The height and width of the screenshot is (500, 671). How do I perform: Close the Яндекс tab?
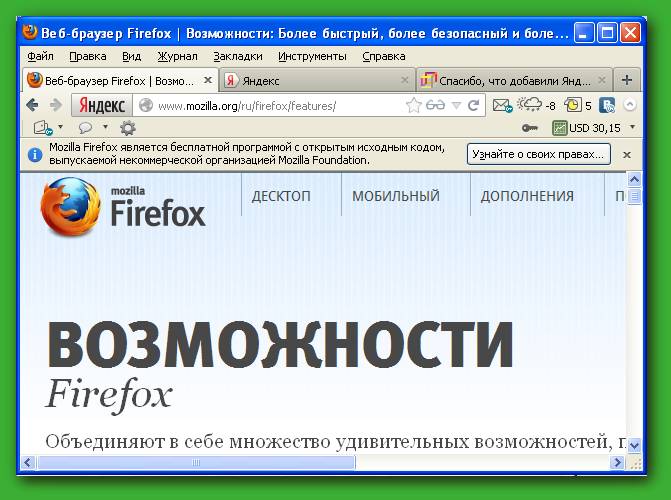[404, 80]
